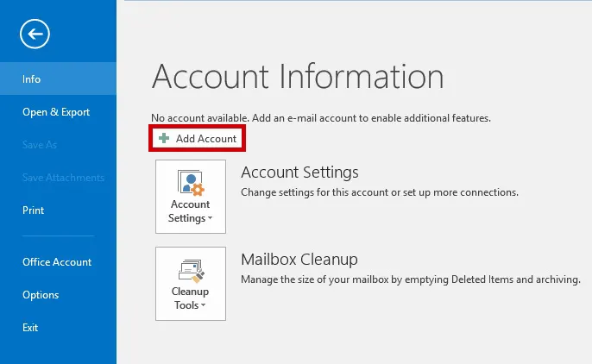Click the Account Information page title

click(298, 78)
